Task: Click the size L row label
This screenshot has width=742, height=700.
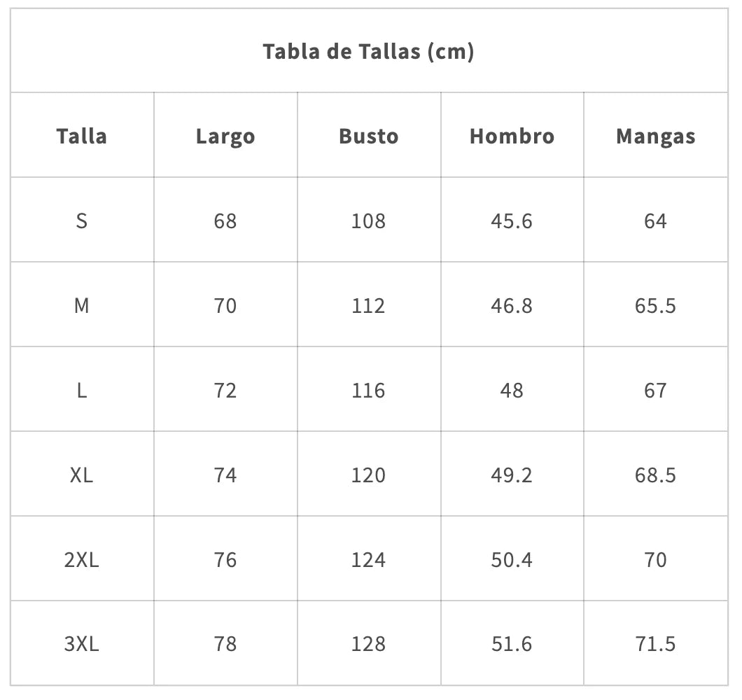Action: (x=82, y=391)
